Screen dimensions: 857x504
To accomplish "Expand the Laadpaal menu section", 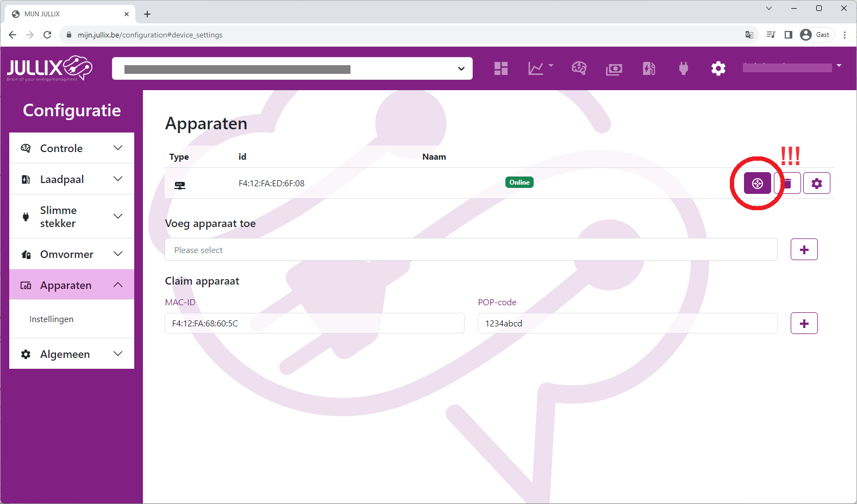I will tap(72, 179).
